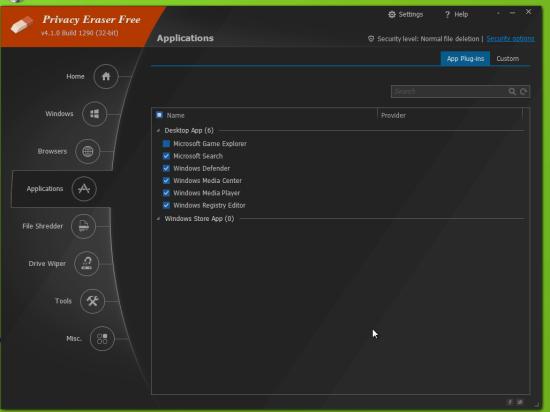Open Settings in the title bar

(x=405, y=14)
